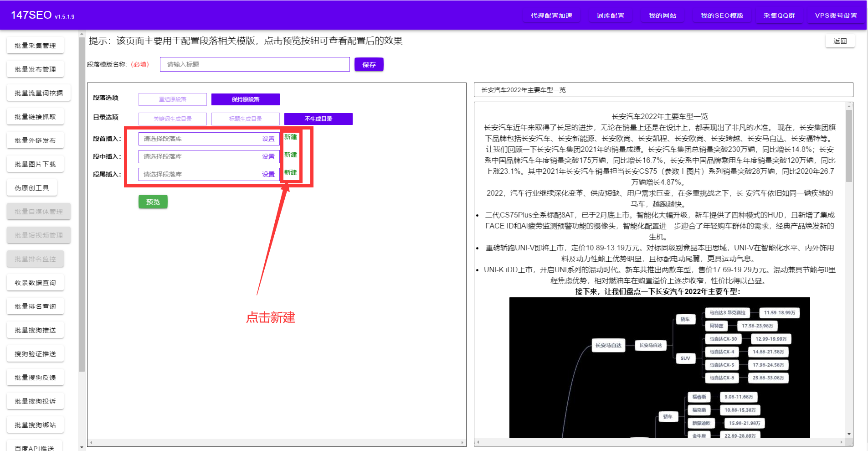The width and height of the screenshot is (868, 451).
Task: Open 批量链接抓取 in sidebar
Action: (x=35, y=117)
